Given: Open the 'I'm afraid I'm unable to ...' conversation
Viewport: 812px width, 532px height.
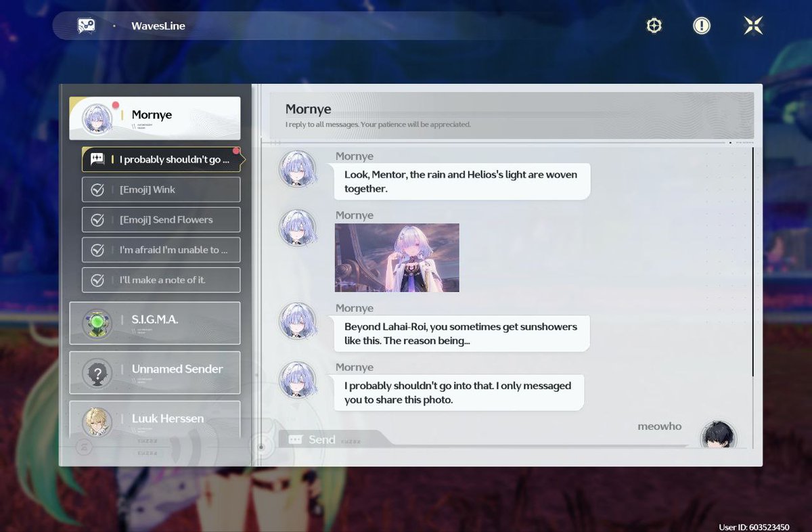Looking at the screenshot, I should coord(161,250).
